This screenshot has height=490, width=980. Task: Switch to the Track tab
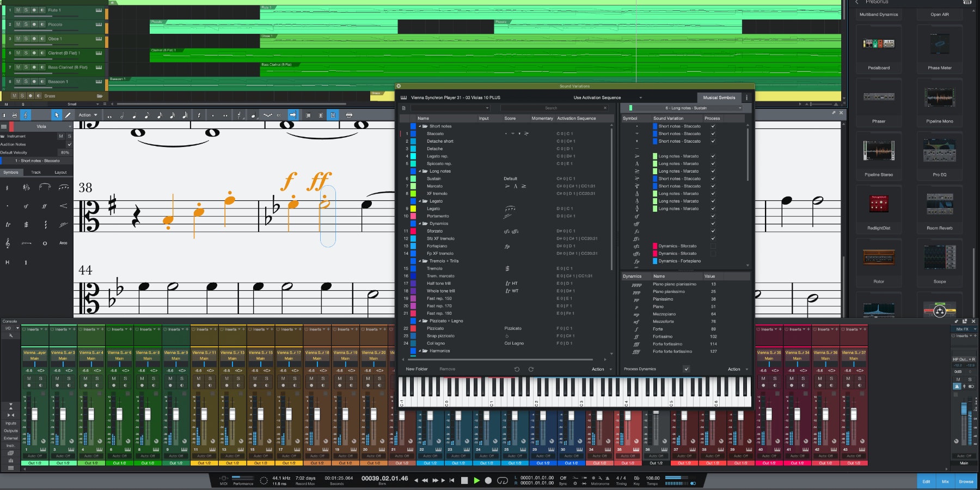(x=36, y=172)
